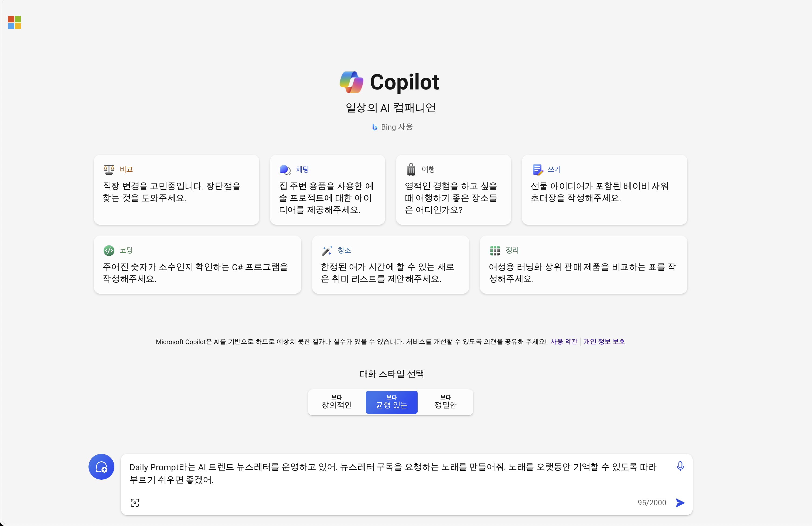Open the 개인 정보 보호 link
Screen dimensions: 812x526
pos(604,342)
